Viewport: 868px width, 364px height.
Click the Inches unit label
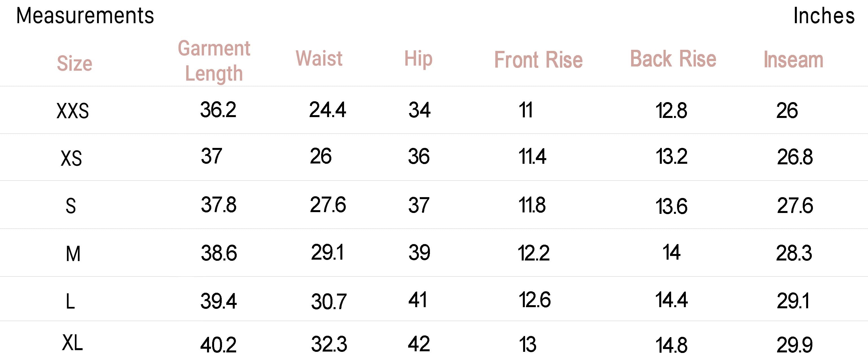(x=824, y=16)
